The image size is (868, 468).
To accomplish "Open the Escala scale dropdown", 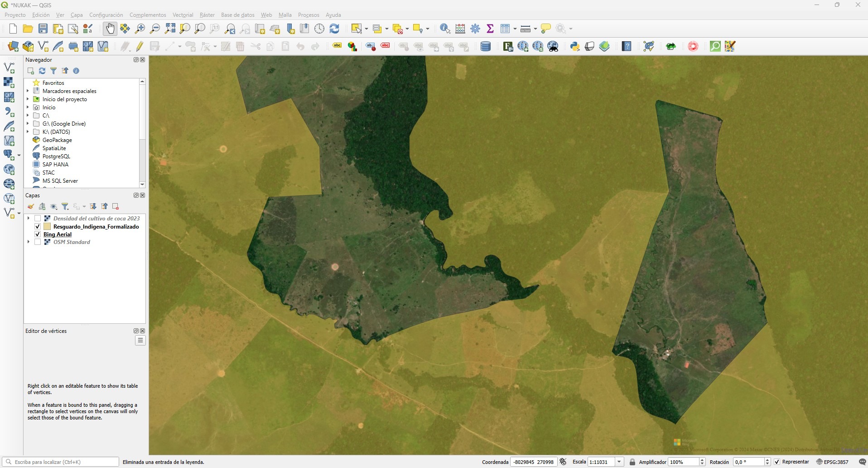I will 619,462.
